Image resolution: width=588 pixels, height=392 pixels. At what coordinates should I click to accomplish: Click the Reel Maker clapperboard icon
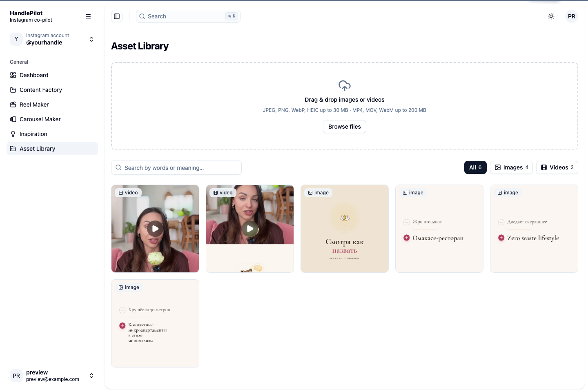(x=13, y=105)
